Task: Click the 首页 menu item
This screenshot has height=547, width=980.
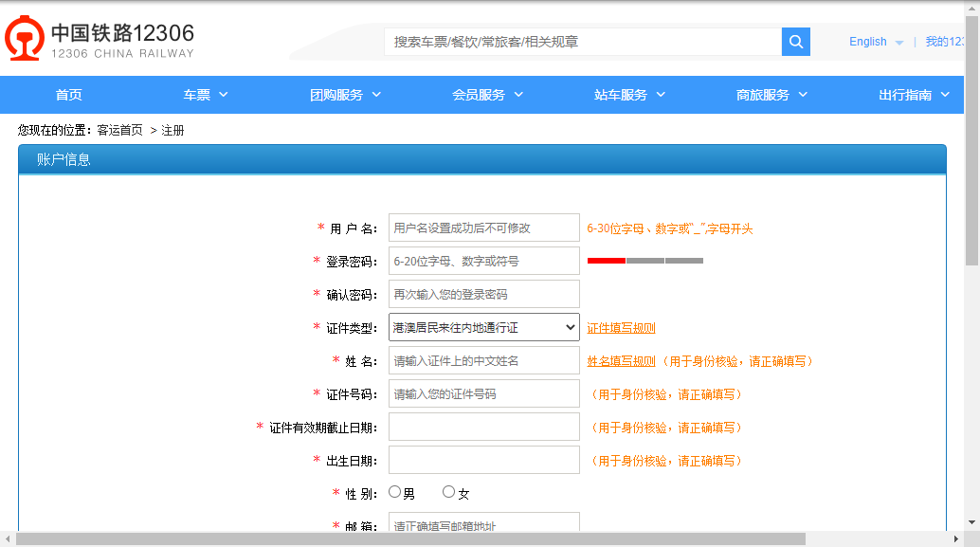Action: [x=70, y=94]
